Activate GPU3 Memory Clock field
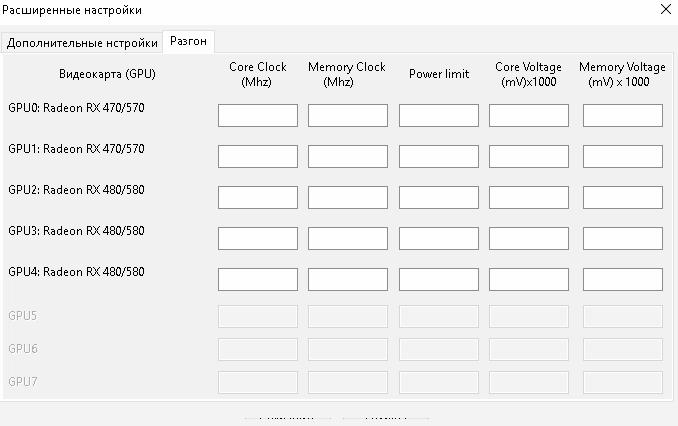This screenshot has height=426, width=678. [347, 239]
